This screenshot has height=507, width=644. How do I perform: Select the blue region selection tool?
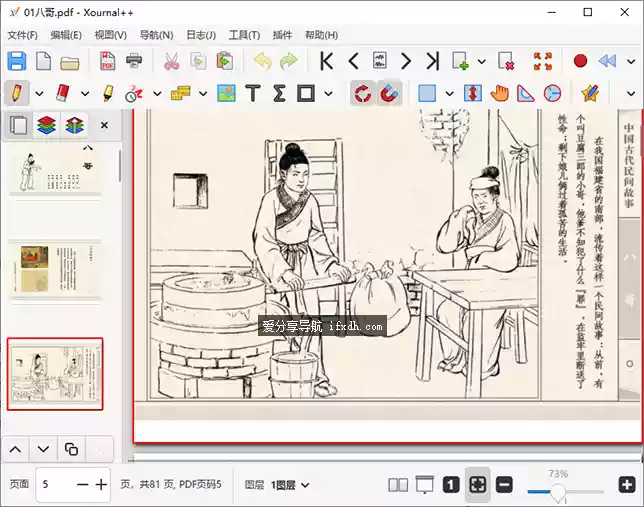(427, 93)
